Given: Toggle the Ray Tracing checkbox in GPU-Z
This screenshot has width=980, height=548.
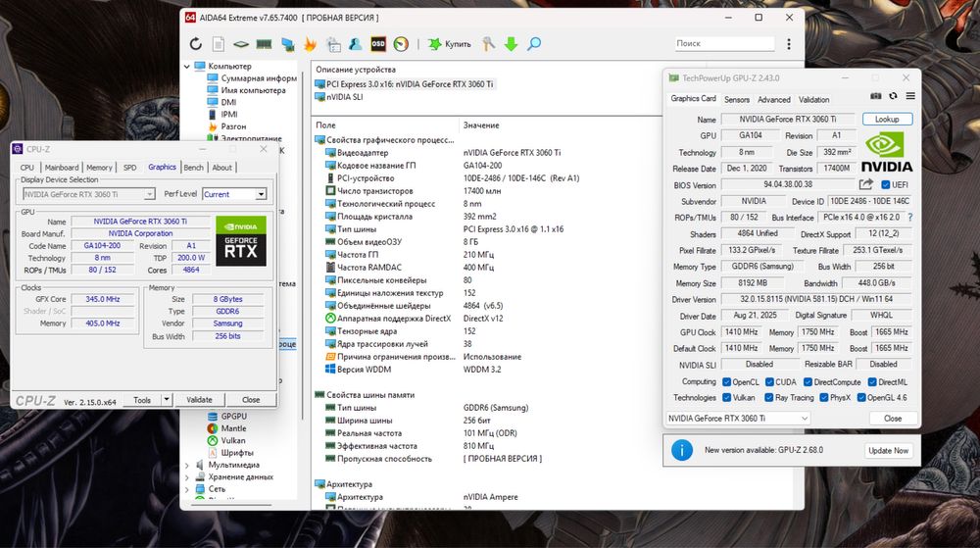Looking at the screenshot, I should pyautogui.click(x=768, y=397).
